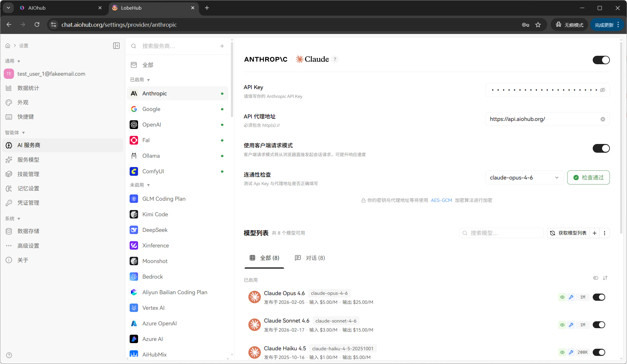Select 全部 in the provider list
The width and height of the screenshot is (627, 364).
tap(178, 65)
